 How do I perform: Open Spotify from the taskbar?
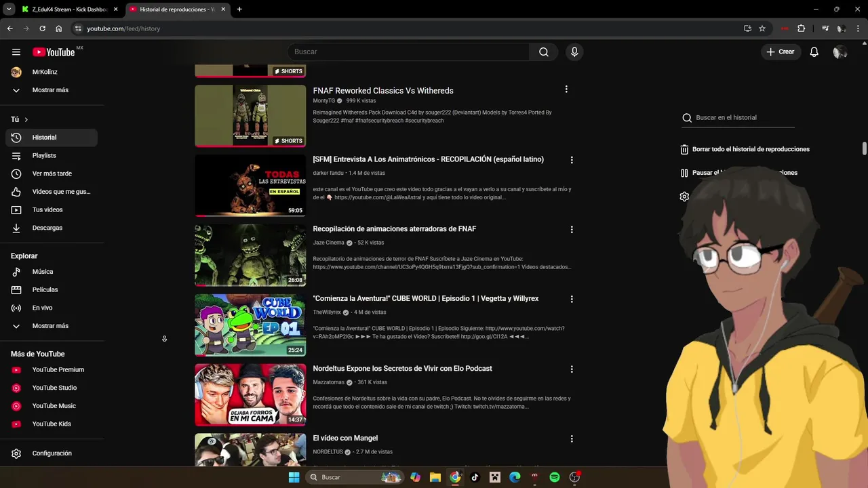click(x=555, y=477)
